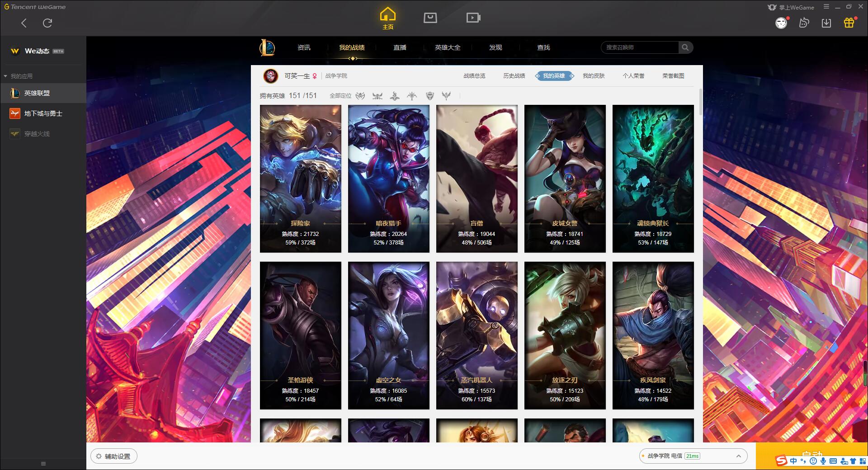This screenshot has height=470, width=868.
Task: Switch to the 英雄大全 tab
Action: pos(448,47)
